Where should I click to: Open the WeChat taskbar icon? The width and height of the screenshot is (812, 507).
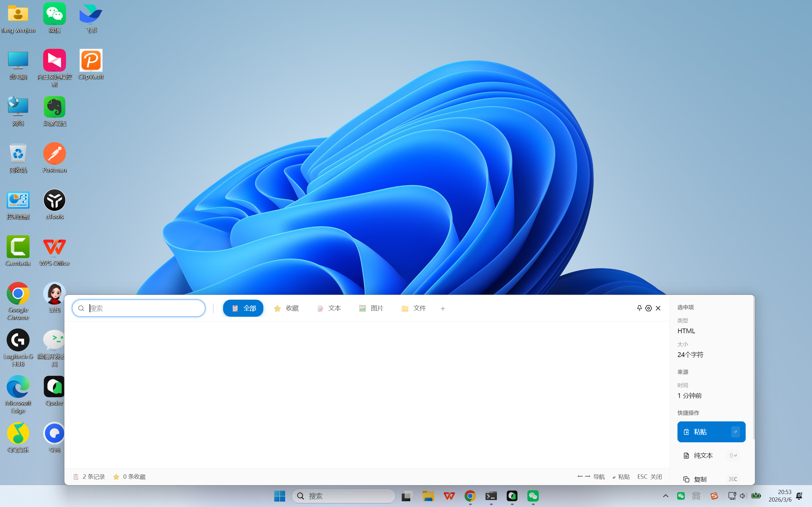[533, 496]
